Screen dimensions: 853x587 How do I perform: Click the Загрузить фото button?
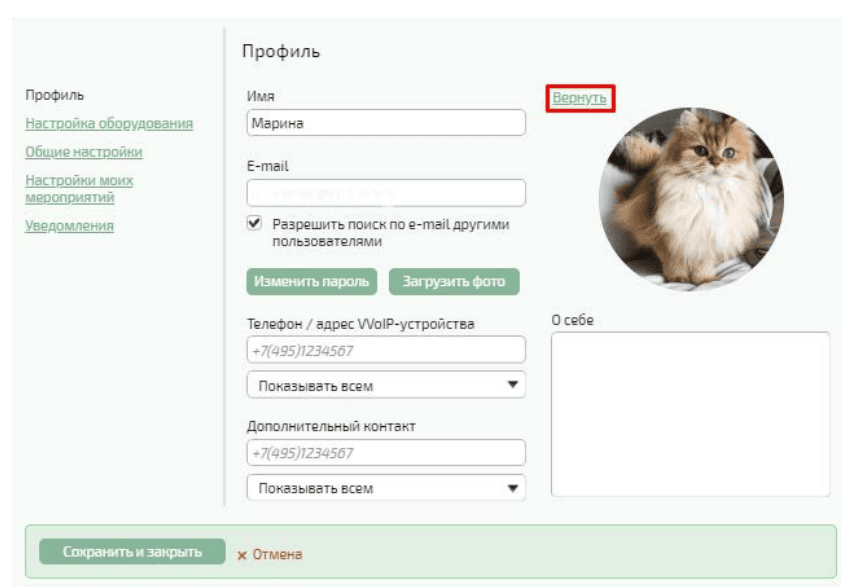[x=454, y=282]
